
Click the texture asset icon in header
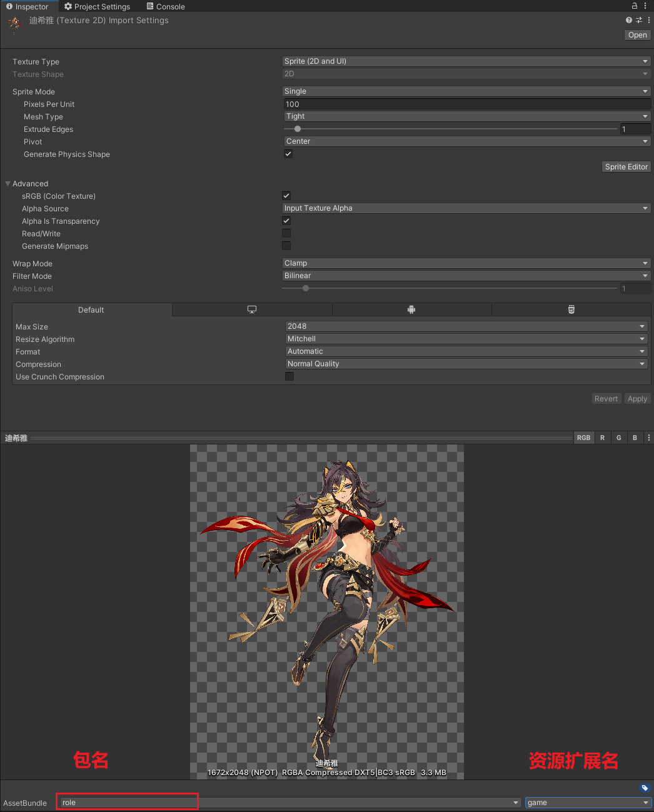point(14,24)
